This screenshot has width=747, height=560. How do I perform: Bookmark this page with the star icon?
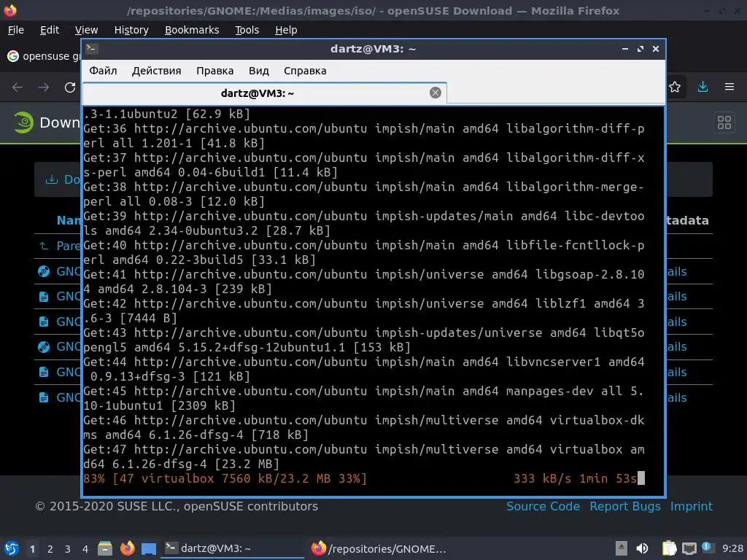click(x=675, y=87)
